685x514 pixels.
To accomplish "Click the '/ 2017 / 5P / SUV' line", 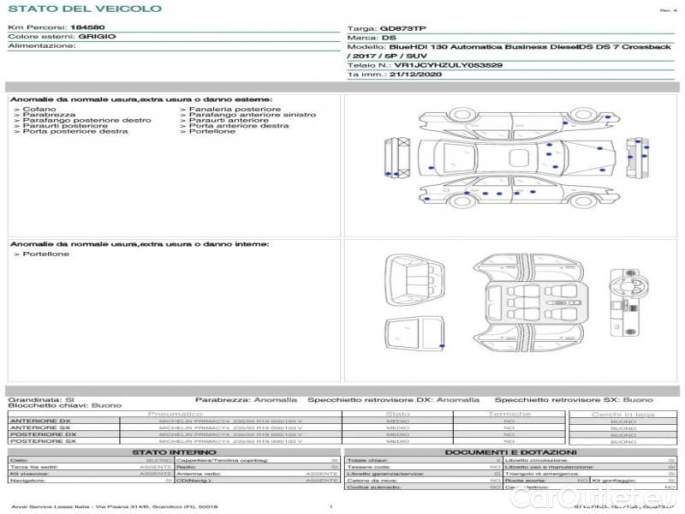I will pyautogui.click(x=387, y=56).
